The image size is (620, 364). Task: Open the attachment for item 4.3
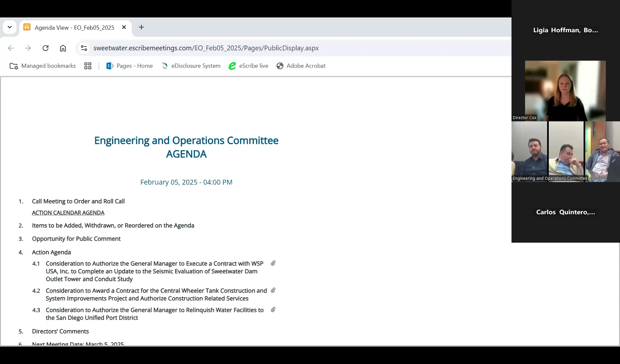click(273, 309)
